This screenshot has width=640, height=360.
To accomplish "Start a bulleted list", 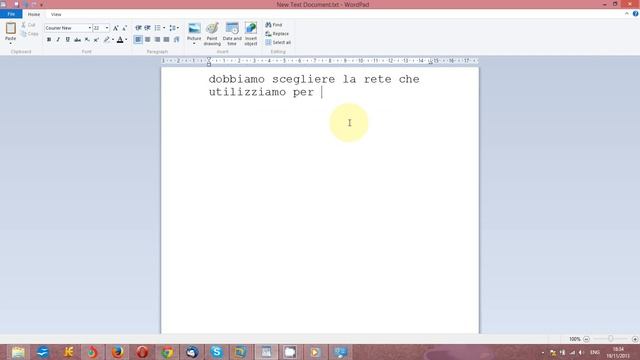I will (x=158, y=28).
